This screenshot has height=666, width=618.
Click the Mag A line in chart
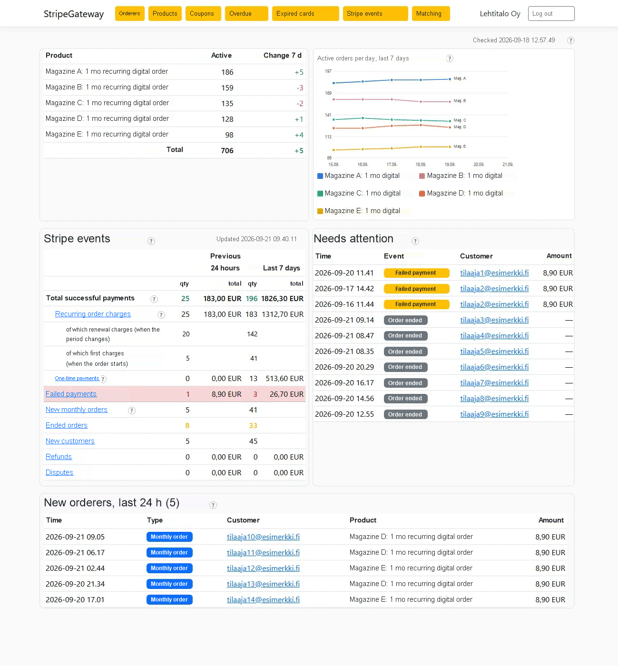click(x=392, y=80)
